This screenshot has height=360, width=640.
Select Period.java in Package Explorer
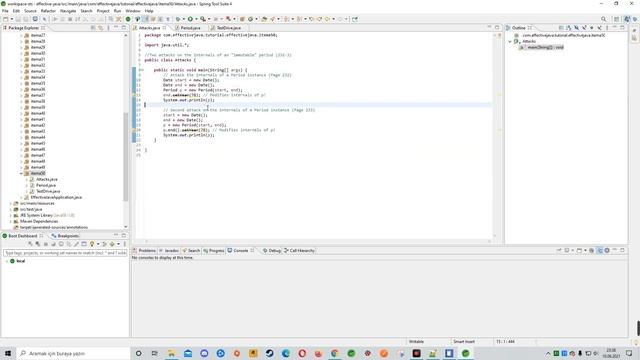point(46,185)
